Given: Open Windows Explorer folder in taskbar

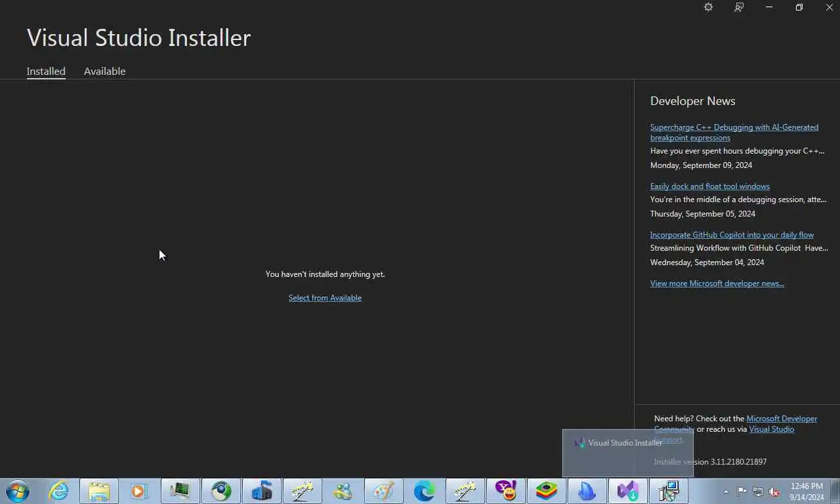Looking at the screenshot, I should click(x=99, y=491).
